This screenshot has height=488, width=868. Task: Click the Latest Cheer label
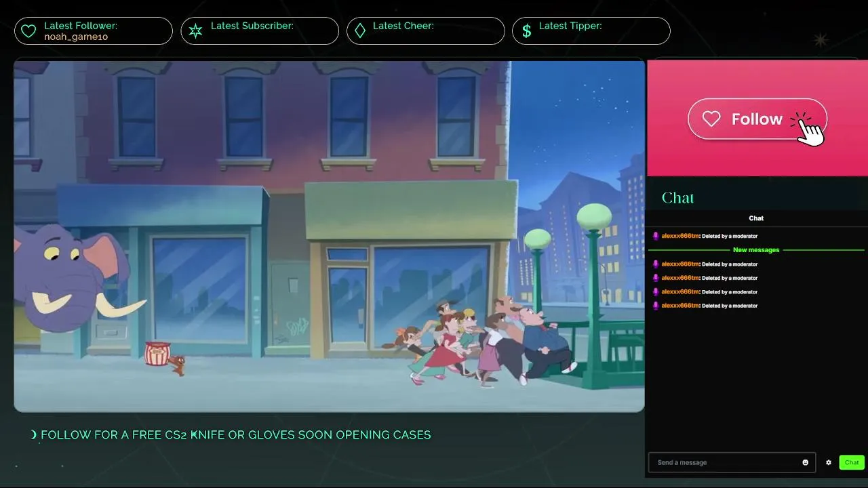click(403, 26)
